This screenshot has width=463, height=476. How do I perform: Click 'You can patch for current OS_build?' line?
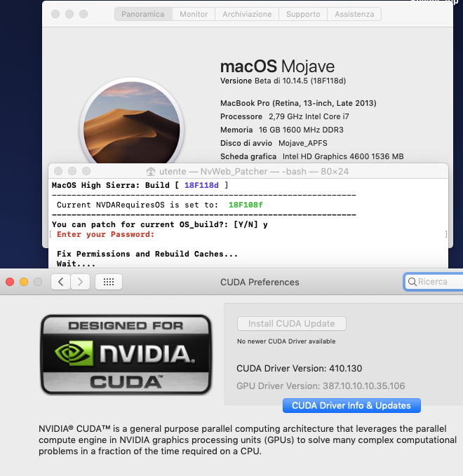(x=160, y=224)
